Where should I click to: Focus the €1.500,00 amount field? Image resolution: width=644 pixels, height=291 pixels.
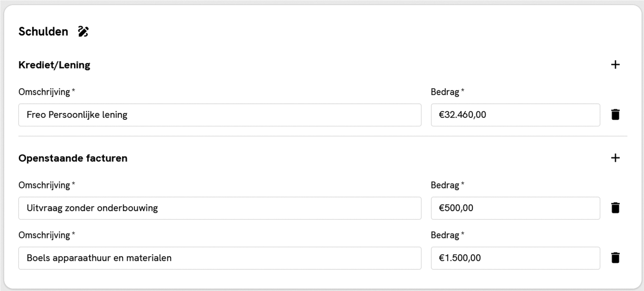pos(515,258)
